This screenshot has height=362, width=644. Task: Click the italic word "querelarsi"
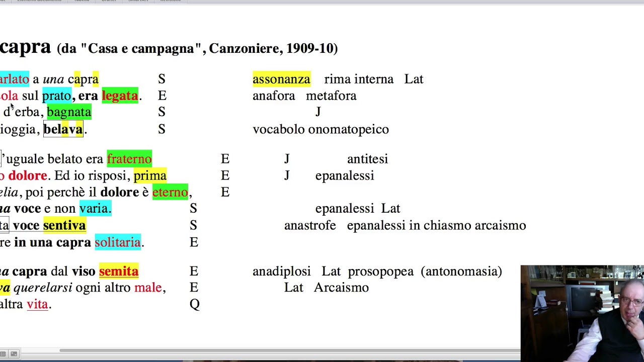click(x=43, y=288)
